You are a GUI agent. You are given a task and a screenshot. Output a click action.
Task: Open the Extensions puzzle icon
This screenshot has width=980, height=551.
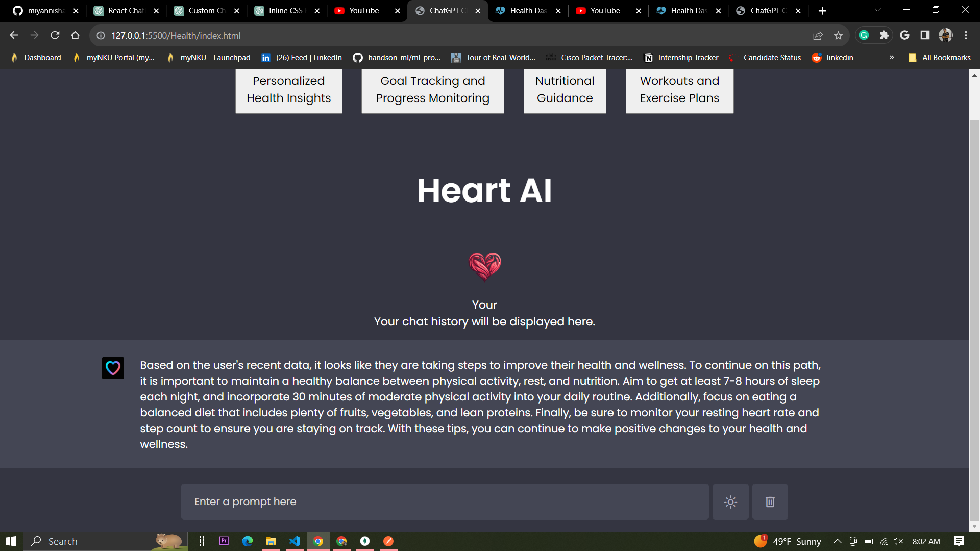pos(884,35)
